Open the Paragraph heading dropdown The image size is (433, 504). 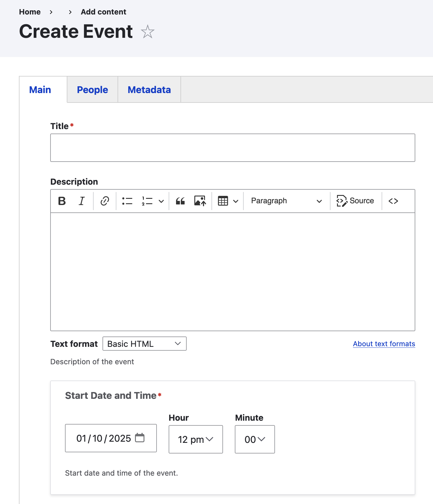tap(286, 201)
